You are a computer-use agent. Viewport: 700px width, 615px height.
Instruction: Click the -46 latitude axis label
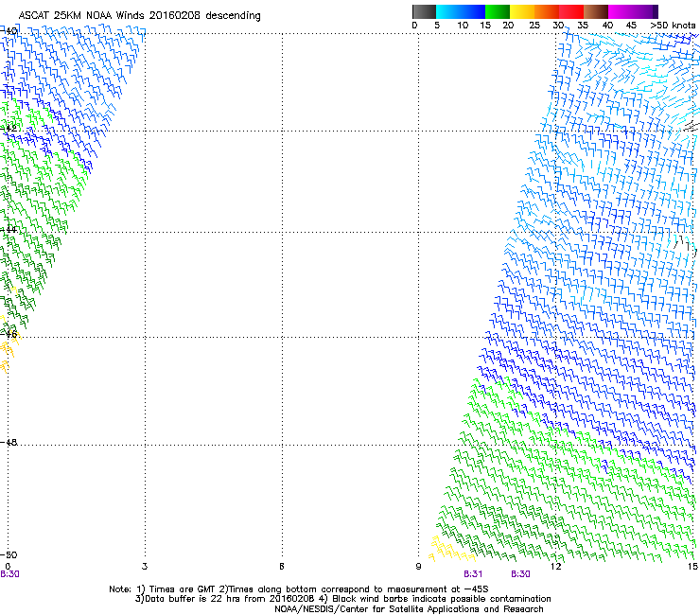(9, 334)
